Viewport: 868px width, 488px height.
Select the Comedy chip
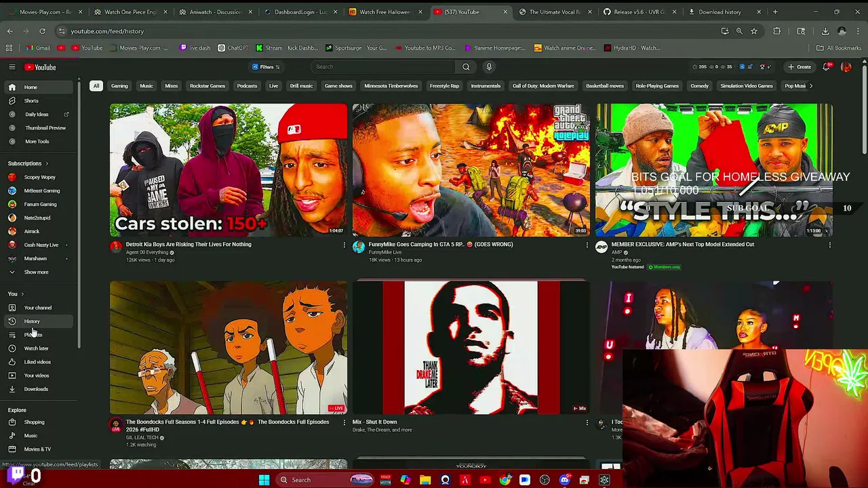(699, 86)
